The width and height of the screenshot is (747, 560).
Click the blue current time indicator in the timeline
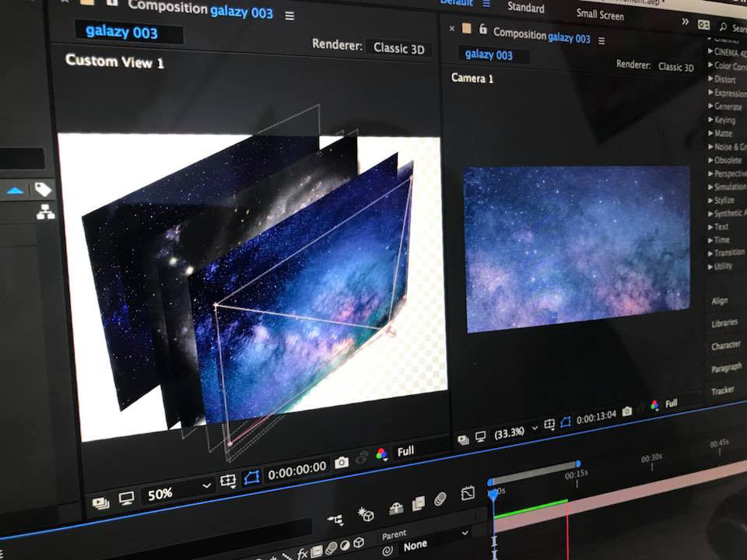493,495
